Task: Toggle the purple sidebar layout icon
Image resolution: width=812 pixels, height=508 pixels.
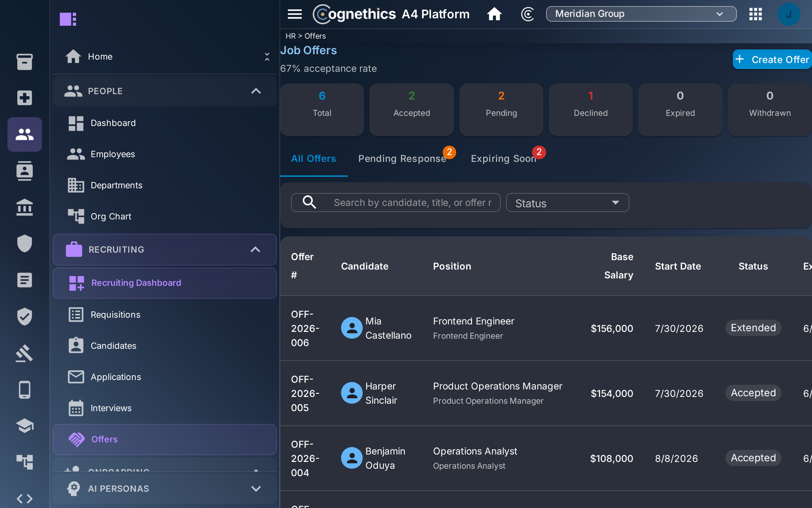Action: point(68,19)
